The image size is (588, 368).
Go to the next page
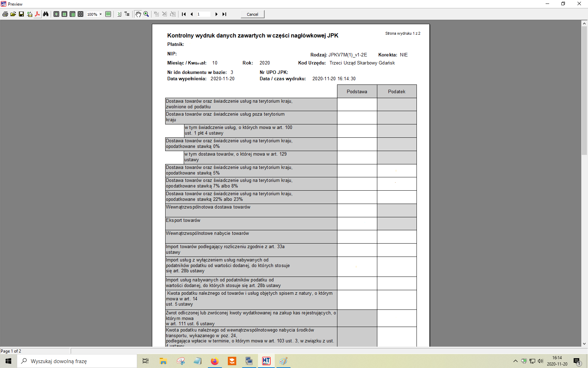point(216,14)
